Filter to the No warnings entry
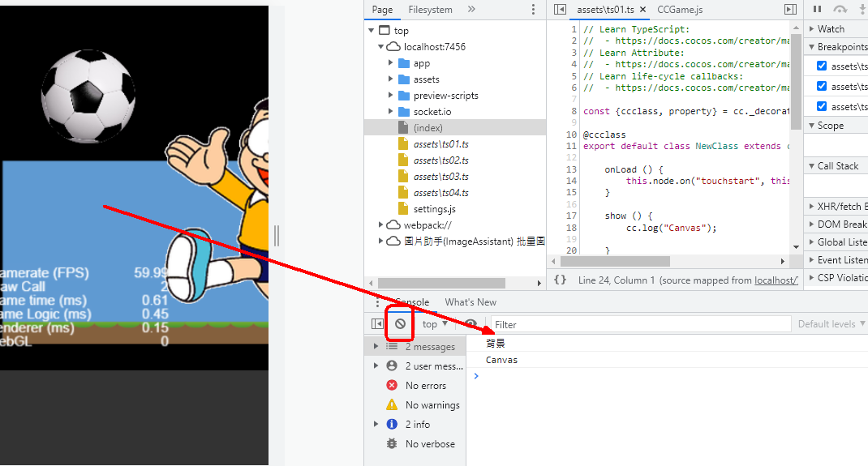Viewport: 868px width, 466px height. (x=423, y=404)
